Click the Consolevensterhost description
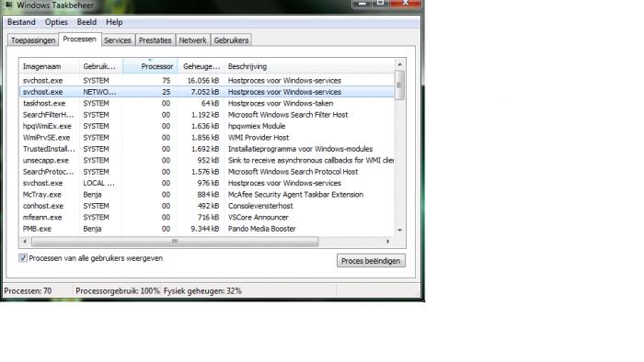This screenshot has height=362, width=644. tap(260, 206)
